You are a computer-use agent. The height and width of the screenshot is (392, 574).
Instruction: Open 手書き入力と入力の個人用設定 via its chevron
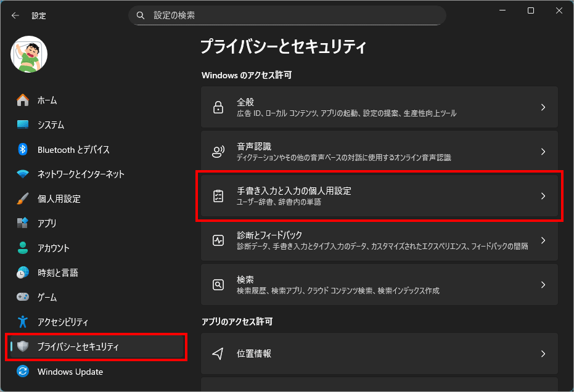(x=543, y=196)
